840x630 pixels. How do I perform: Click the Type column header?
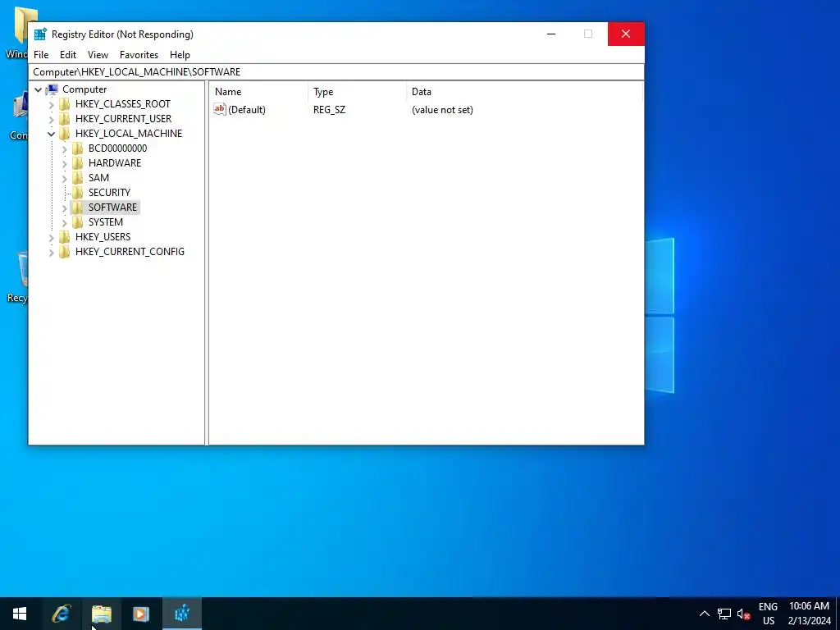click(358, 92)
